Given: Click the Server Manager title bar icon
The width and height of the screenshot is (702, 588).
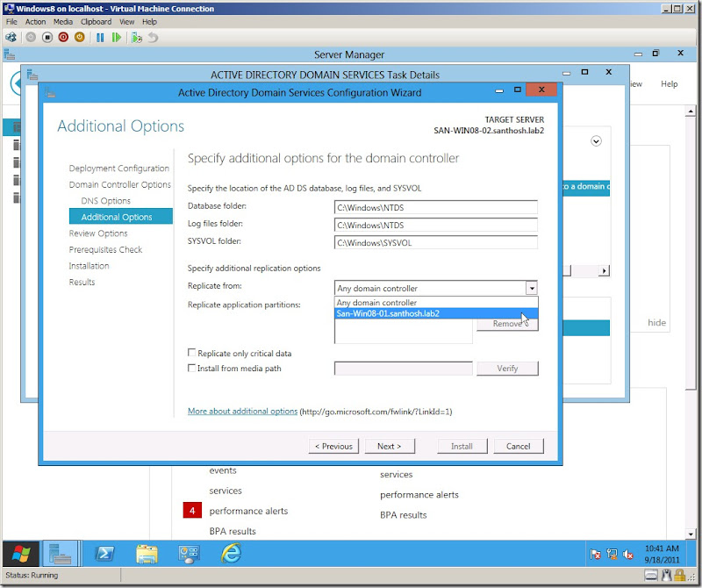Looking at the screenshot, I should tap(10, 54).
